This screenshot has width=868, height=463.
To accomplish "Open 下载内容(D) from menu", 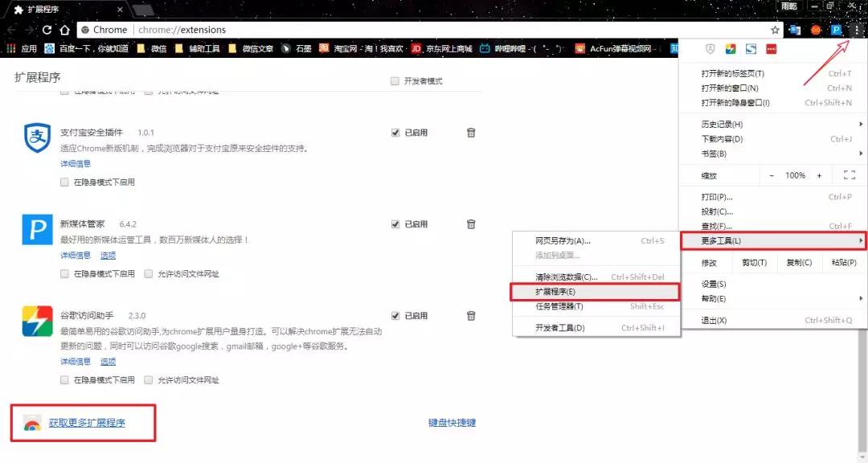I will coord(773,139).
